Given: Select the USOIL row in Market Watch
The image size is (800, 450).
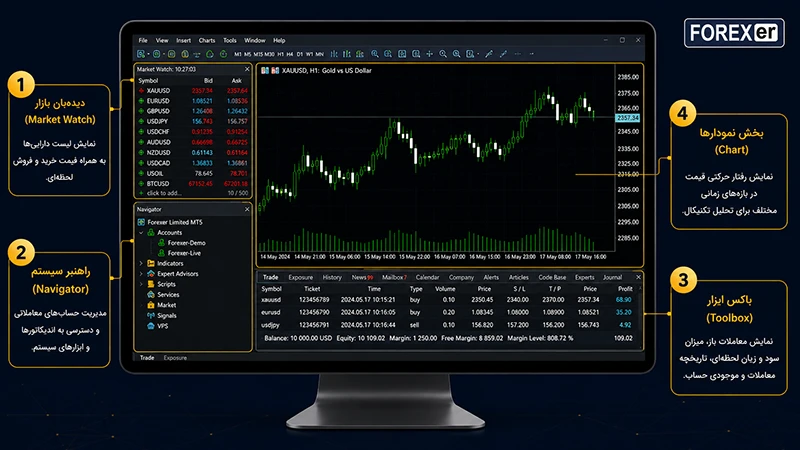Looking at the screenshot, I should pos(193,173).
